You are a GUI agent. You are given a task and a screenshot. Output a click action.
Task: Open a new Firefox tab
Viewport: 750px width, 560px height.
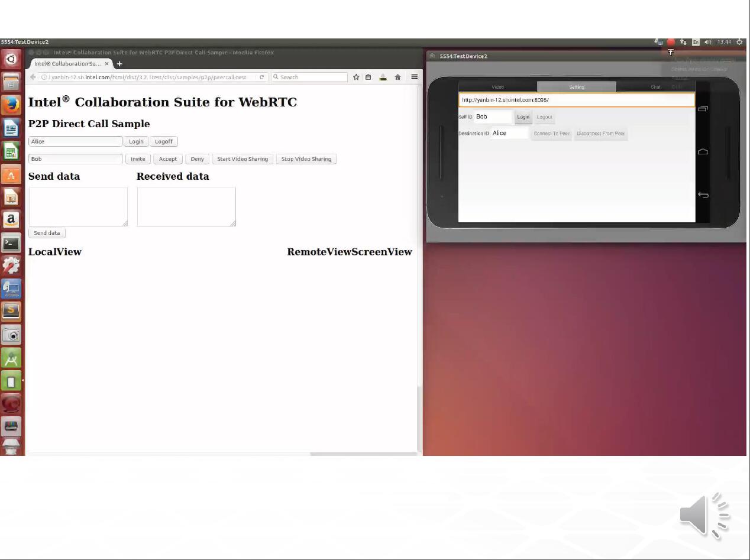click(x=119, y=64)
